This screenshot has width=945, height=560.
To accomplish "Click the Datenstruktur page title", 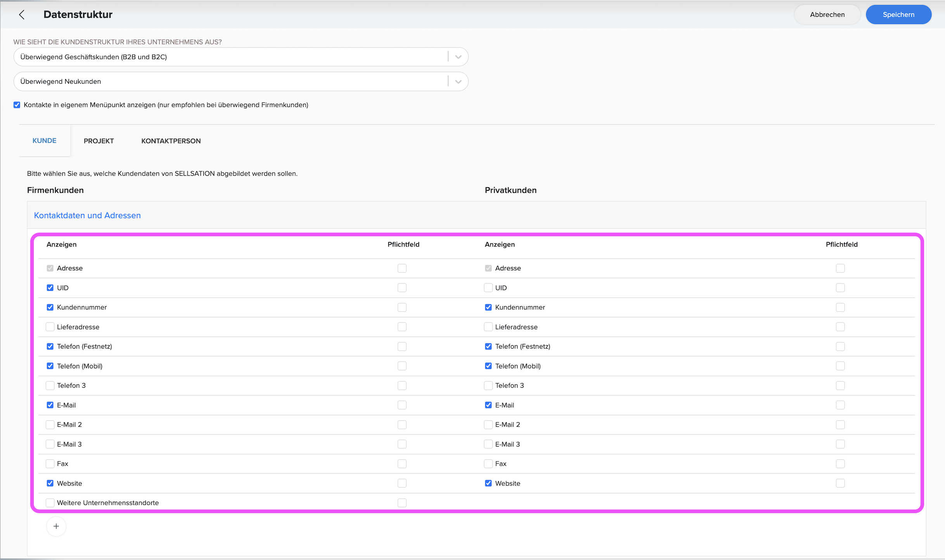I will click(x=78, y=15).
